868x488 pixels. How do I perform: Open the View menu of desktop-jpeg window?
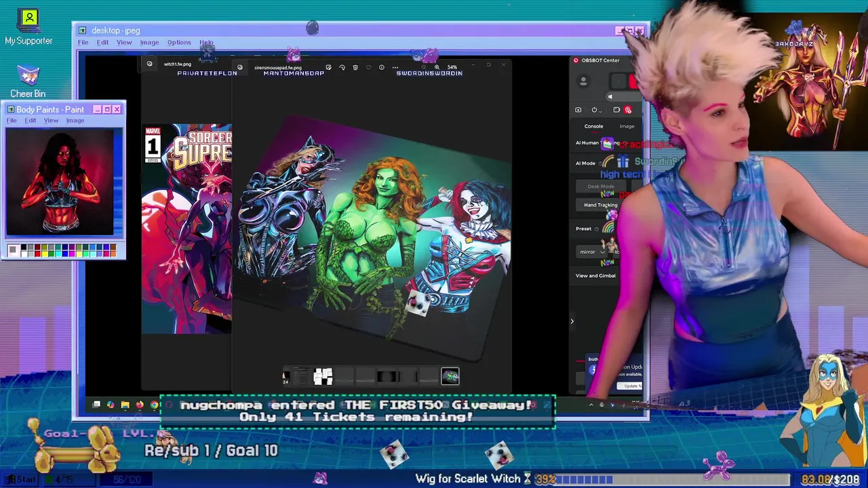point(124,42)
